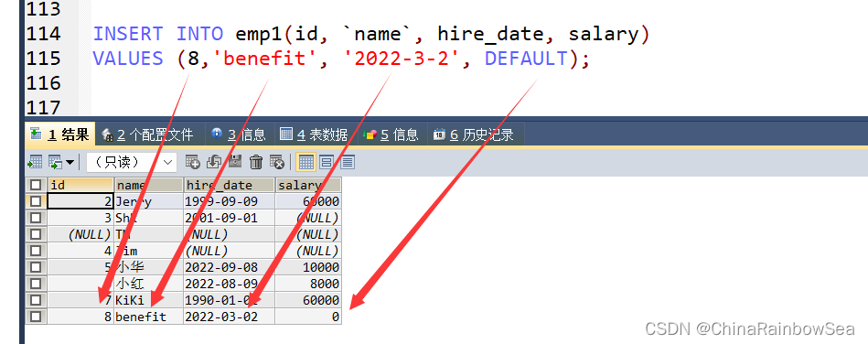Open the 4 表数据 tab

tap(314, 134)
